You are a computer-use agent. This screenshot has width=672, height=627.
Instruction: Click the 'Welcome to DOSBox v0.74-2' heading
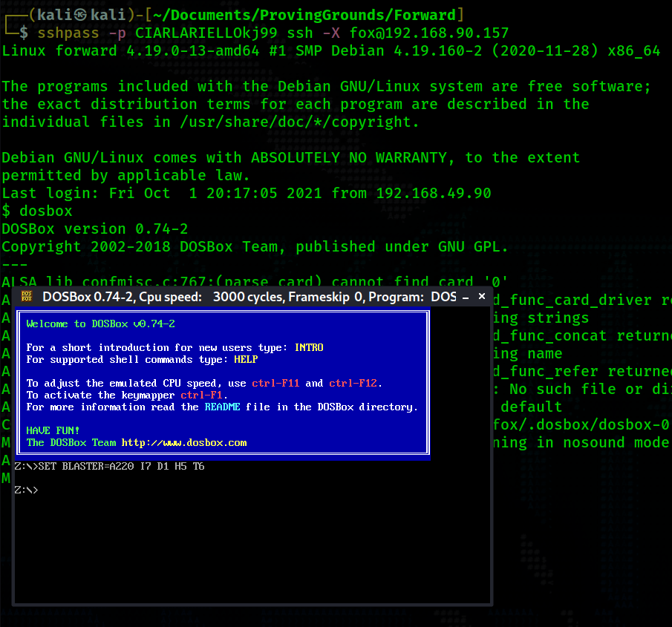click(101, 324)
